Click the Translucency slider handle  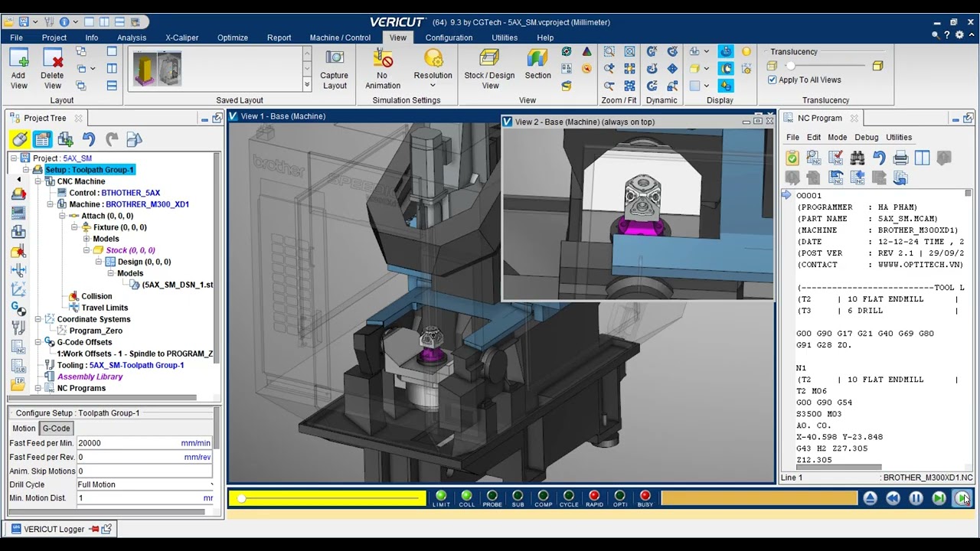click(x=791, y=66)
